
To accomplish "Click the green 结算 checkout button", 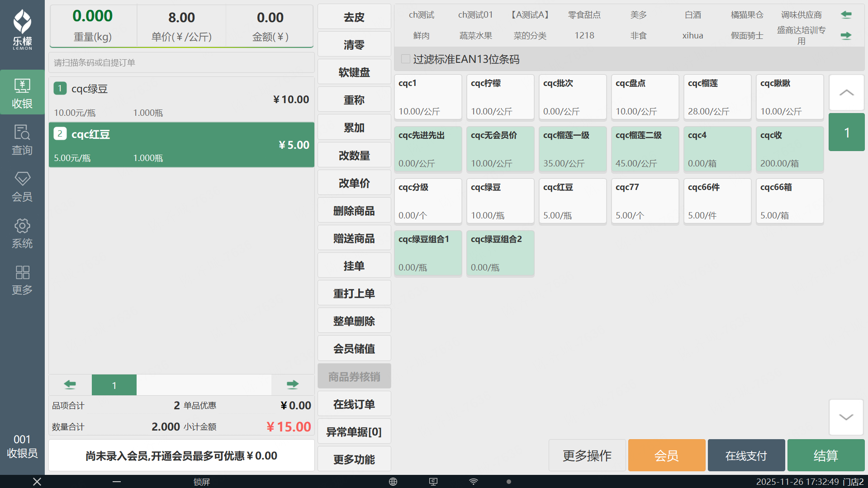I will pyautogui.click(x=826, y=455).
